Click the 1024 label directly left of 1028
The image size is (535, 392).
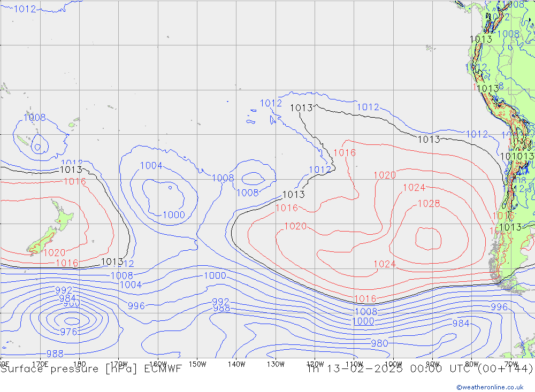point(414,188)
